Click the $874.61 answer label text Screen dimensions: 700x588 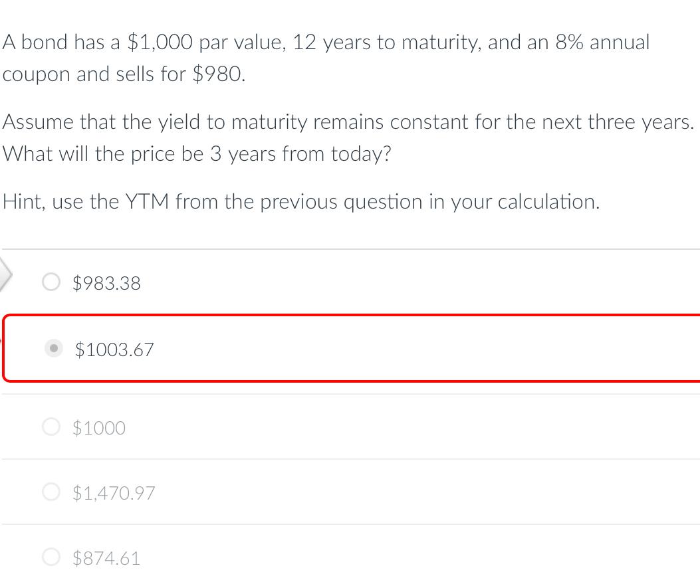pyautogui.click(x=106, y=558)
